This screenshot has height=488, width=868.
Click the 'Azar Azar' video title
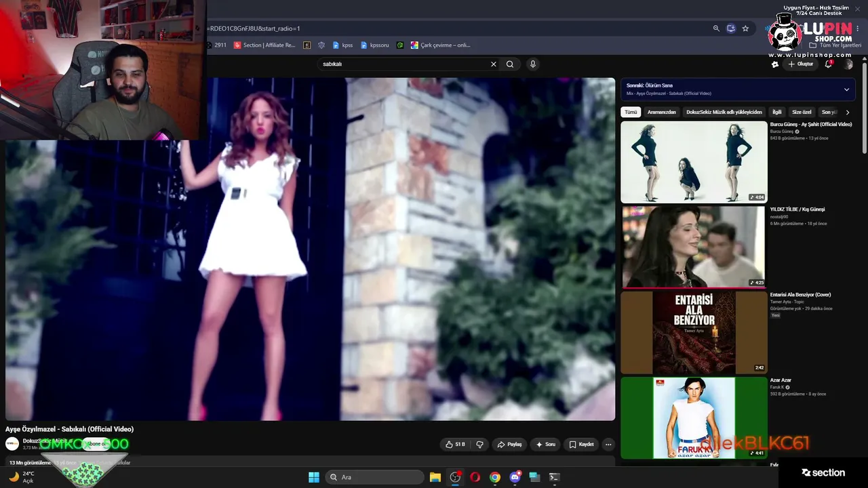click(781, 380)
